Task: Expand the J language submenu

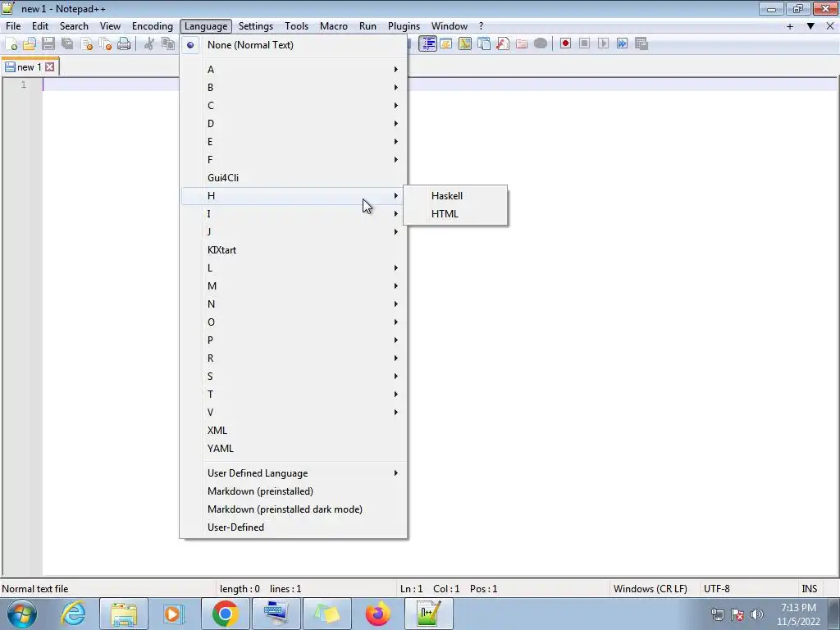Action: [294, 232]
